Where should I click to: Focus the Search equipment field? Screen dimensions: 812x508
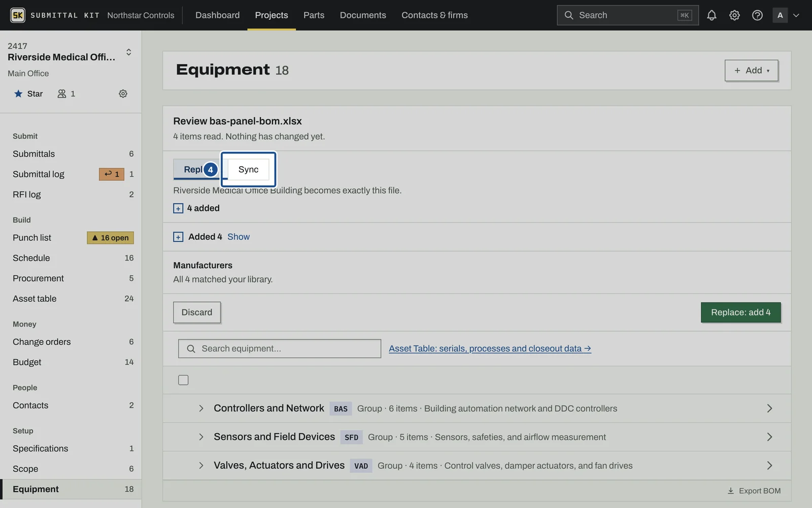[280, 348]
